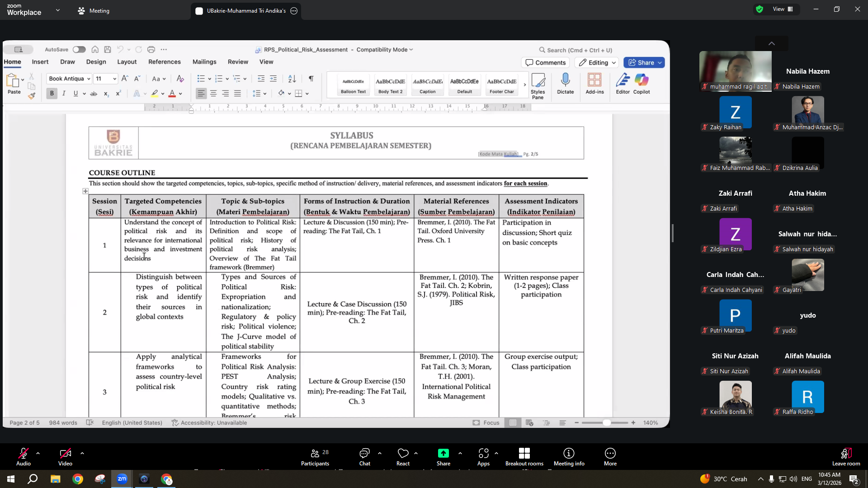Open Zoom React menu
868x488 pixels.
click(403, 457)
